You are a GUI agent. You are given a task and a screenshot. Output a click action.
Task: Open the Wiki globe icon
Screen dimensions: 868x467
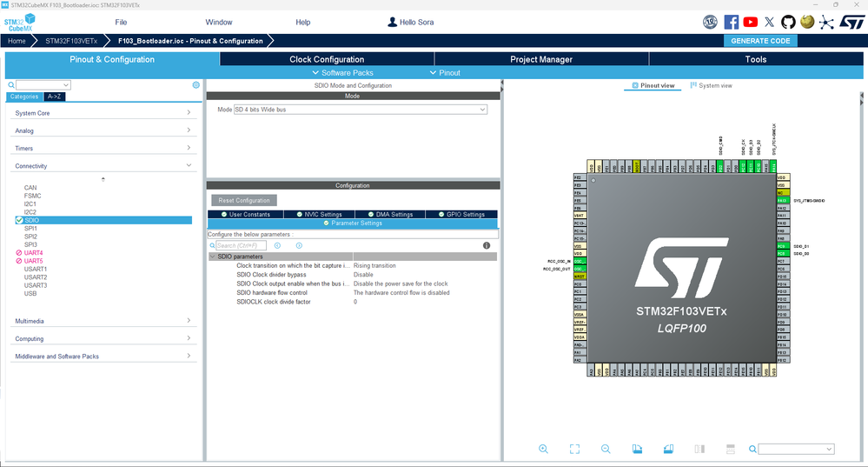807,22
